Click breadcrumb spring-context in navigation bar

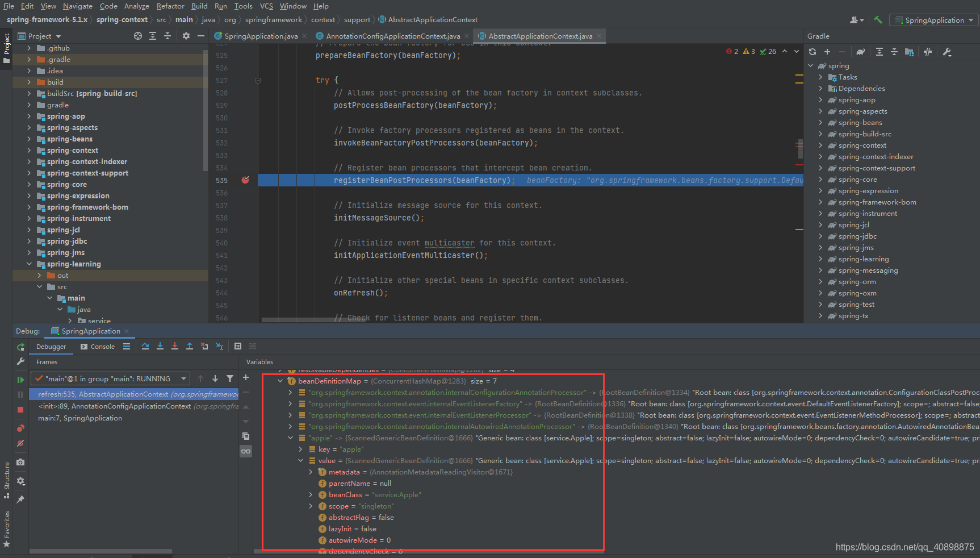pos(122,20)
